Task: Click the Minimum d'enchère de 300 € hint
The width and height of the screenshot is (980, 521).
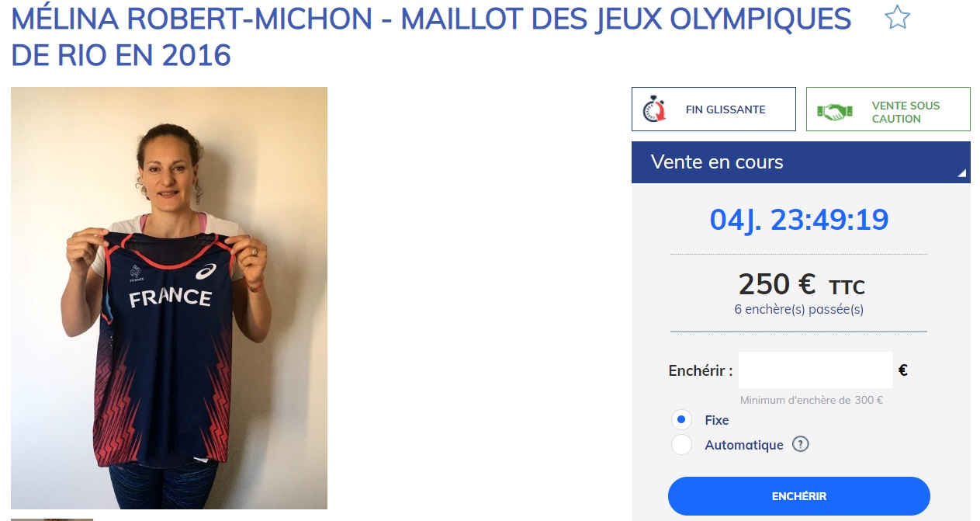Action: pos(811,401)
